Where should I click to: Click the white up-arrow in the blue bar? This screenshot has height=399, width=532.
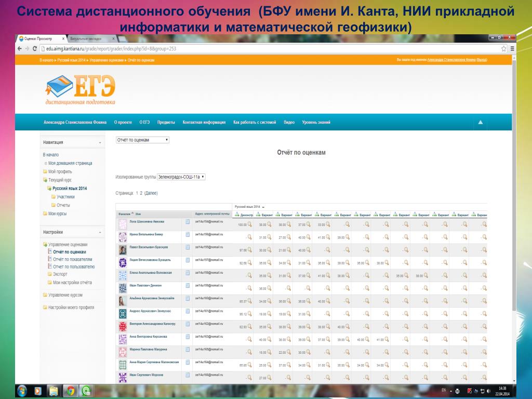(x=481, y=122)
